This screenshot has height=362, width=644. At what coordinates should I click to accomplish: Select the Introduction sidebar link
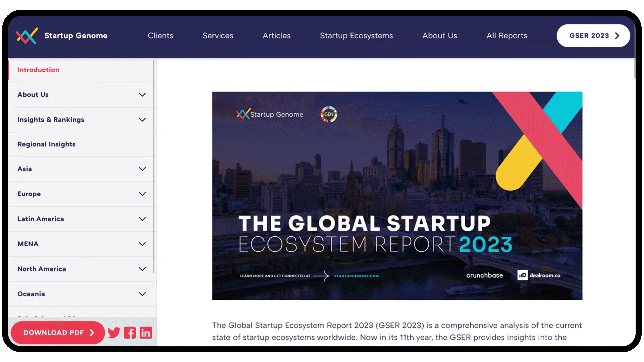point(38,70)
